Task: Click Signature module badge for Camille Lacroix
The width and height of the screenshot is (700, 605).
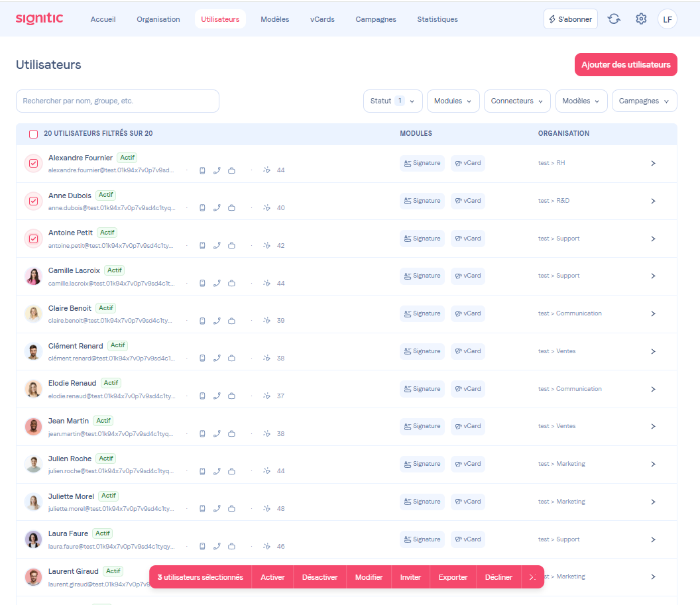Action: click(x=422, y=276)
